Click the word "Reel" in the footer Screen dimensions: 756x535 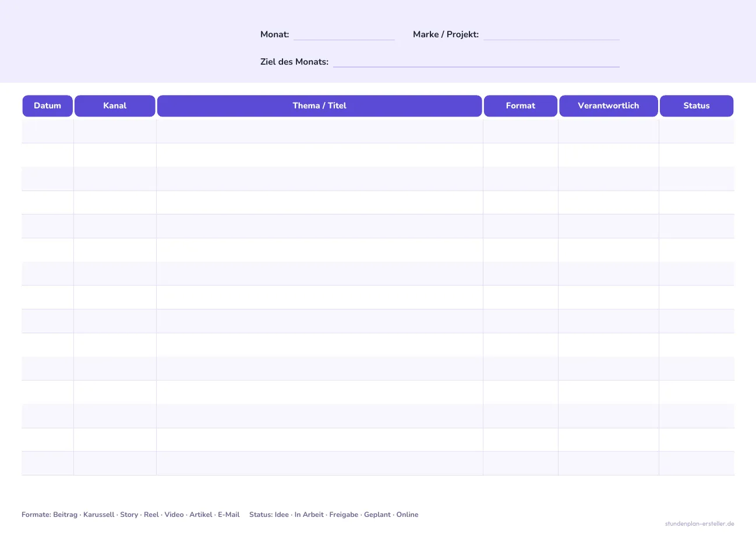pos(151,515)
